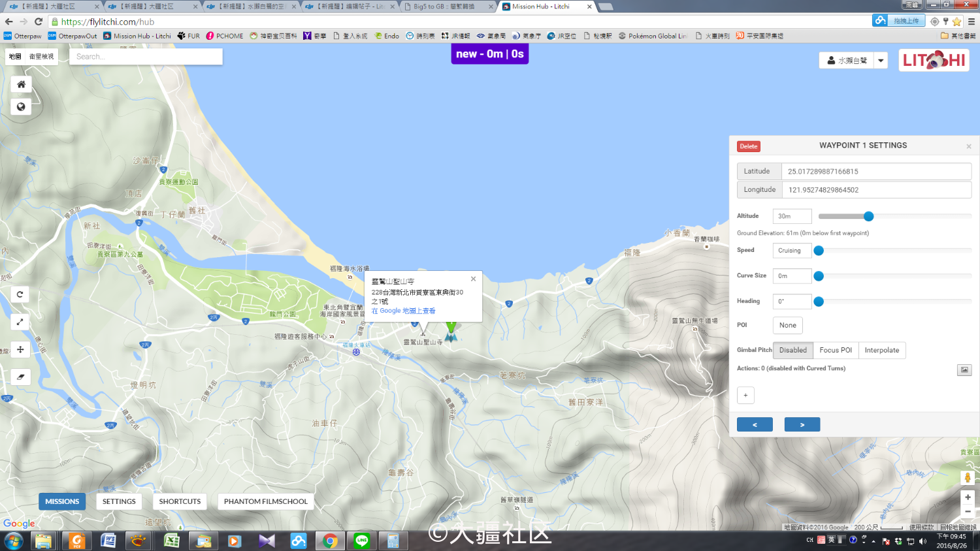
Task: Open the SETTINGS tab
Action: (x=119, y=501)
